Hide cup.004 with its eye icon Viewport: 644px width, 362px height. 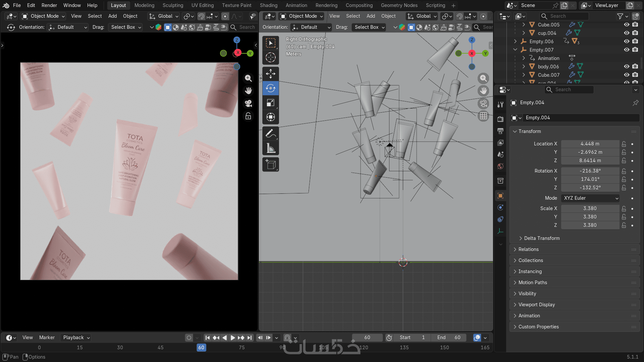coord(626,33)
